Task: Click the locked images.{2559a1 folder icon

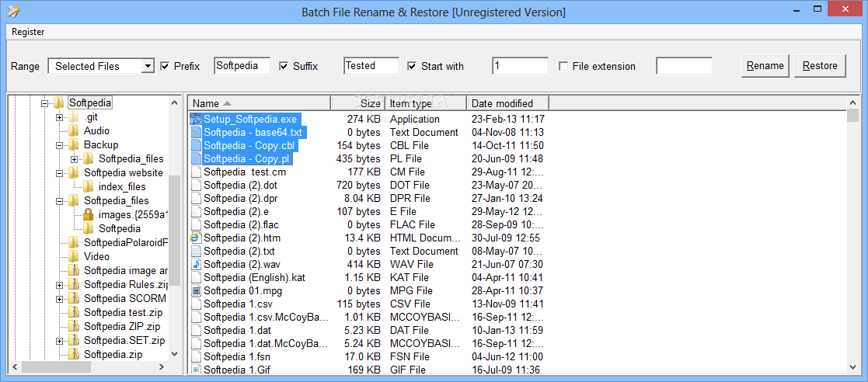Action: click(x=88, y=214)
